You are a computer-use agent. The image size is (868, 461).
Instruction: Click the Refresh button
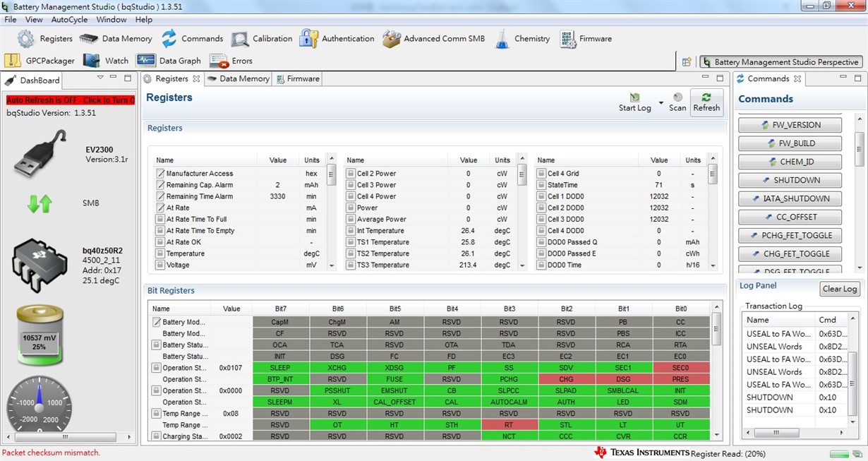[x=706, y=102]
